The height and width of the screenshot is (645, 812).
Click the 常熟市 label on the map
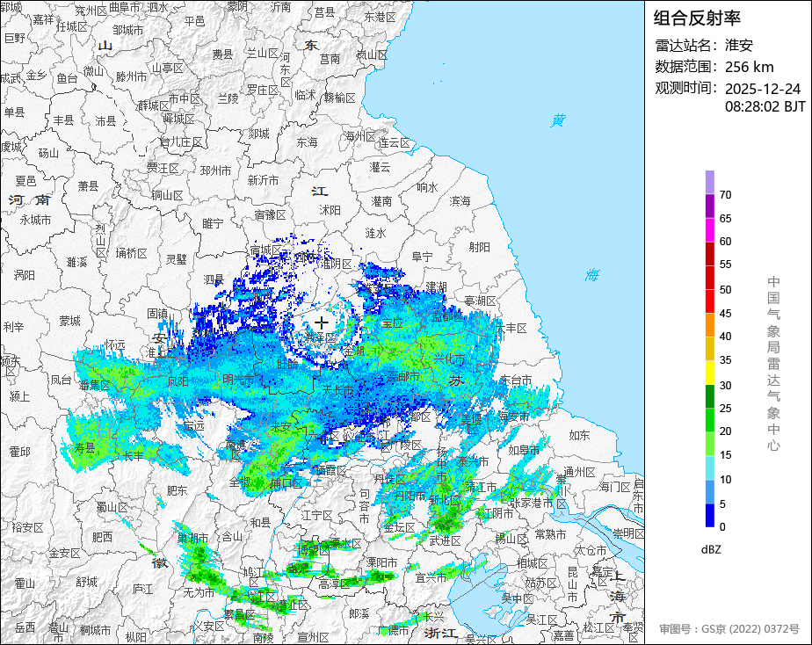(550, 533)
